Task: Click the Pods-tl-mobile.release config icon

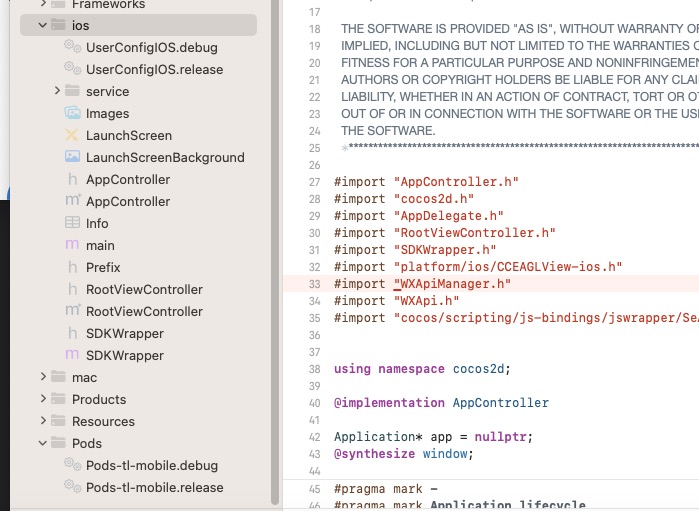Action: tap(72, 487)
